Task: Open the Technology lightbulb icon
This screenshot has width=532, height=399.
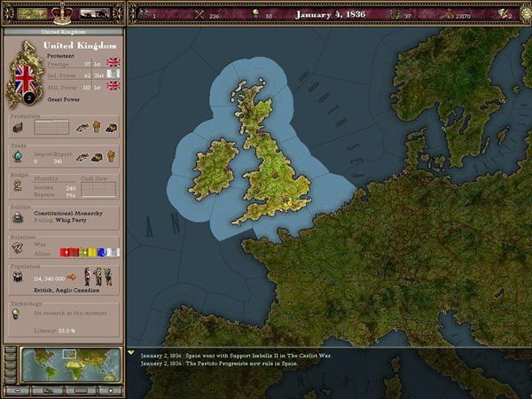Action: [x=17, y=312]
